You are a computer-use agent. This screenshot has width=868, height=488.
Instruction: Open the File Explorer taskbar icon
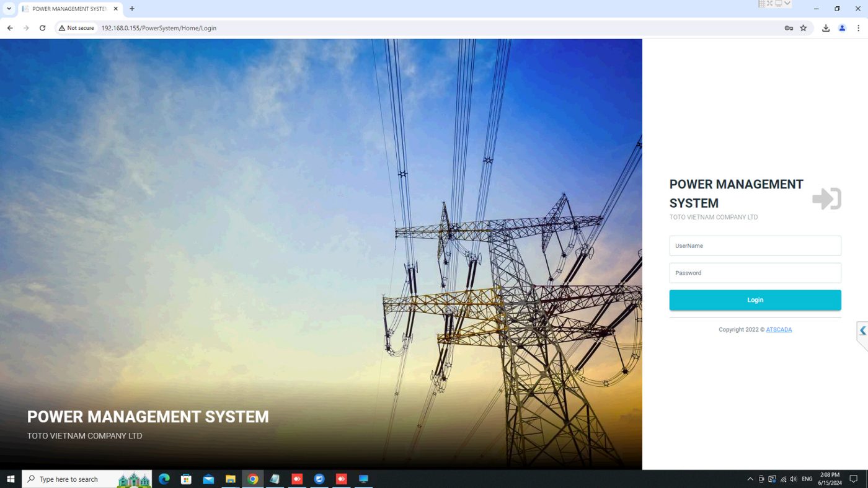pyautogui.click(x=231, y=479)
